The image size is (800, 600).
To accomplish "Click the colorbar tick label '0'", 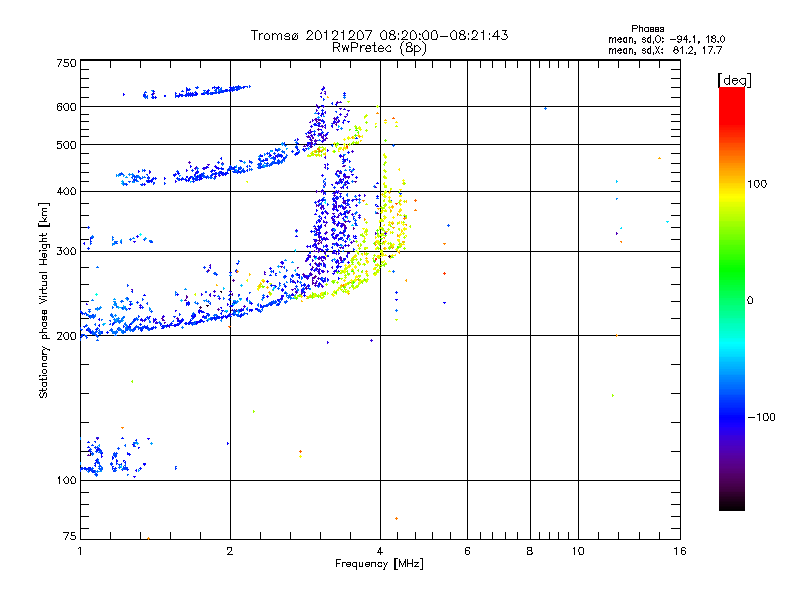I will (x=750, y=301).
